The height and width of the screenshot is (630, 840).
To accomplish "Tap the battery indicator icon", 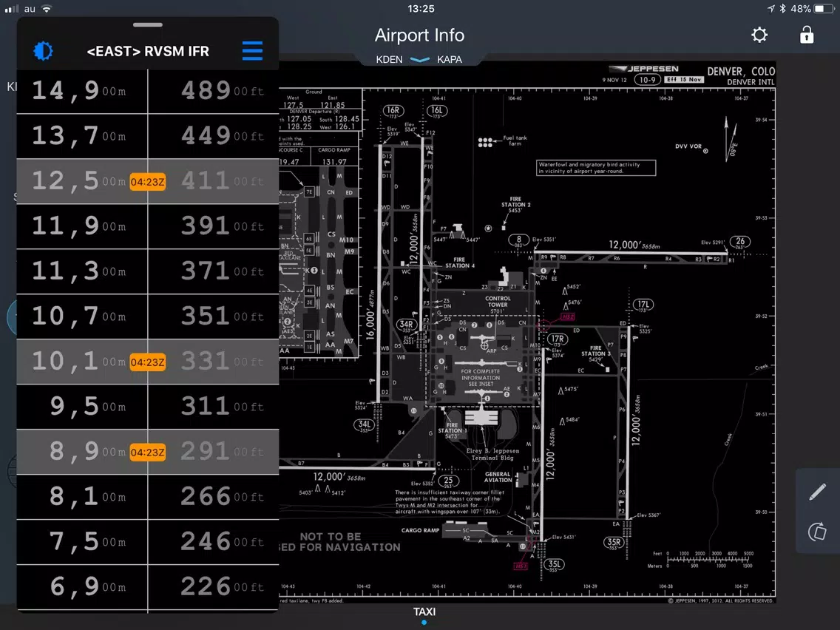I will [824, 9].
